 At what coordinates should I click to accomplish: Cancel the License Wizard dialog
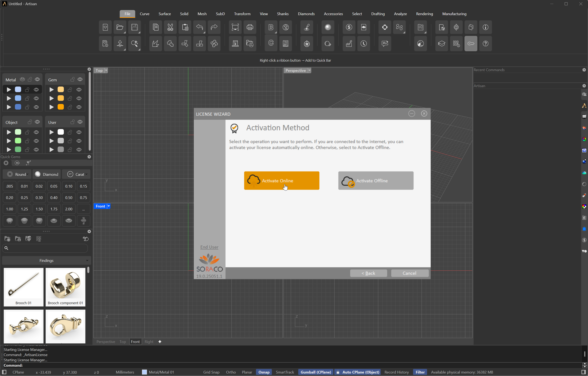[x=410, y=273]
